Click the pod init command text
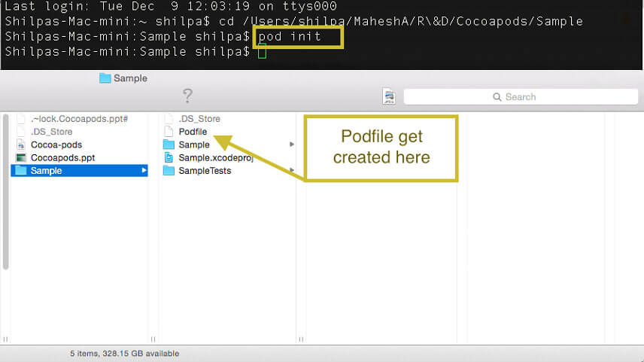 (x=290, y=37)
